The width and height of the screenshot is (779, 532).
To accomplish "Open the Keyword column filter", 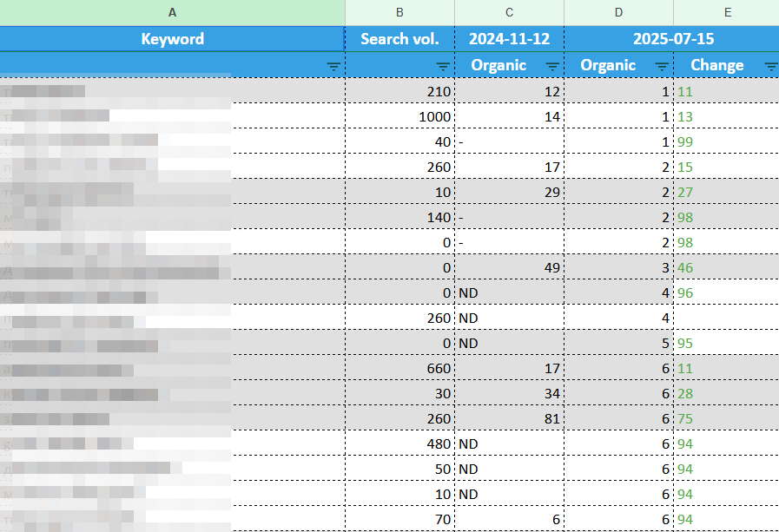I will 333,66.
